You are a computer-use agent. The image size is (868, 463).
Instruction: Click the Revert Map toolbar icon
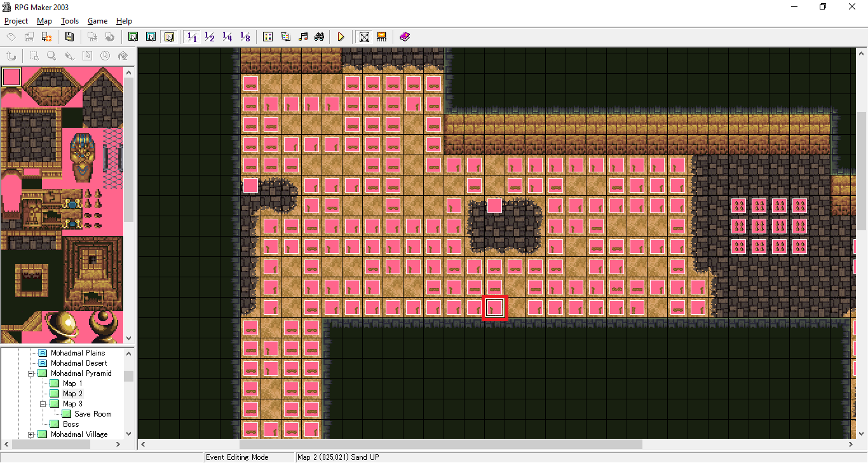click(x=110, y=37)
